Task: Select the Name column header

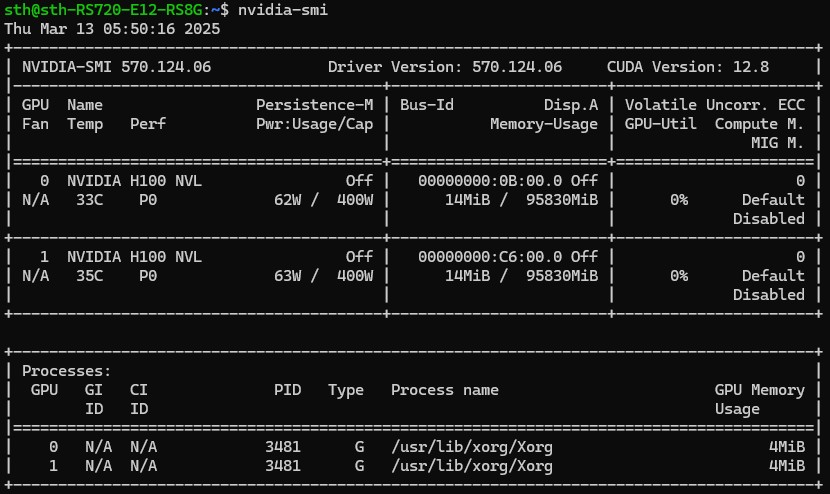Action: coord(85,105)
